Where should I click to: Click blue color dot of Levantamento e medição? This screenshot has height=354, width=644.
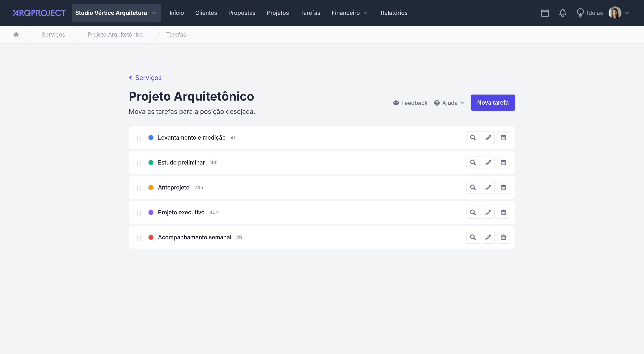(151, 137)
